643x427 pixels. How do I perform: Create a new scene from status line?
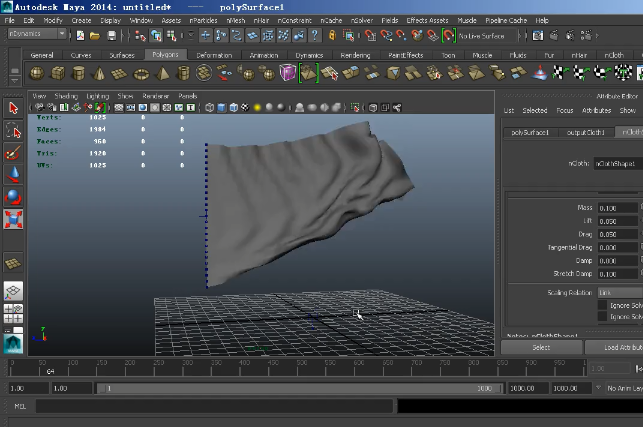80,36
